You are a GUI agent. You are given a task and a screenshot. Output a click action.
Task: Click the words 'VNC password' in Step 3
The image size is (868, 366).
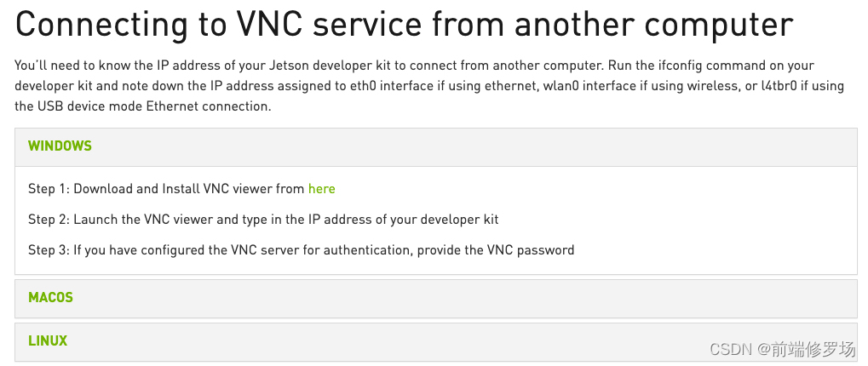point(531,250)
